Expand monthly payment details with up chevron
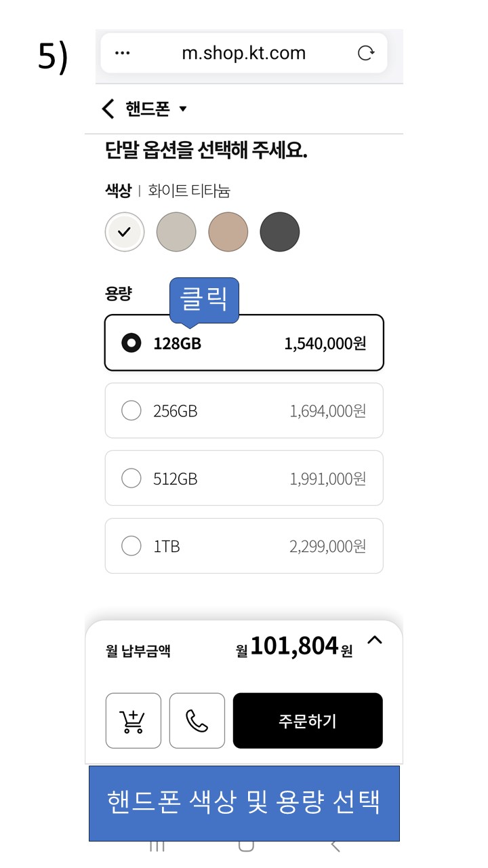The width and height of the screenshot is (488, 868). tap(375, 639)
